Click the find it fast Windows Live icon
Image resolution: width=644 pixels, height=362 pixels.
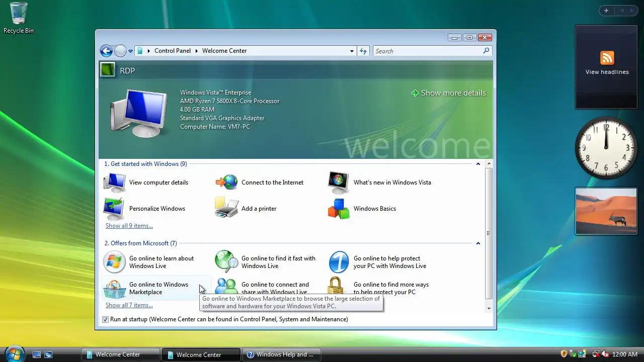pos(226,261)
